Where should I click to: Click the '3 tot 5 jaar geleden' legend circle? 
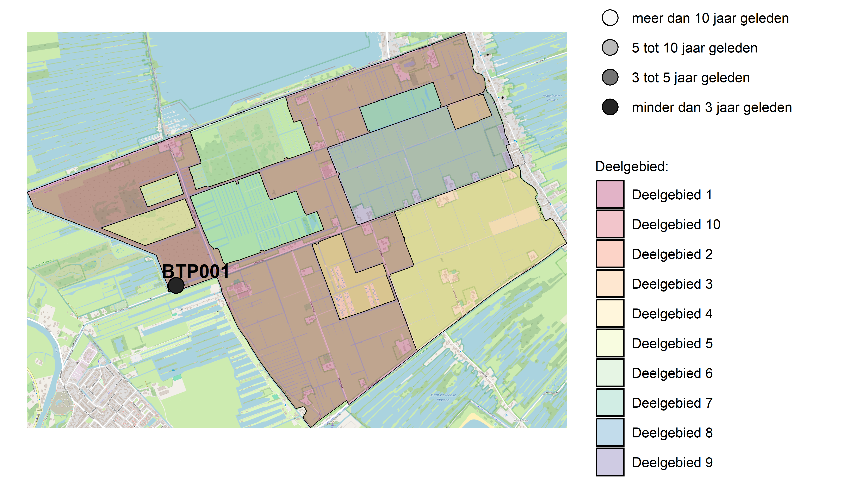click(x=610, y=77)
